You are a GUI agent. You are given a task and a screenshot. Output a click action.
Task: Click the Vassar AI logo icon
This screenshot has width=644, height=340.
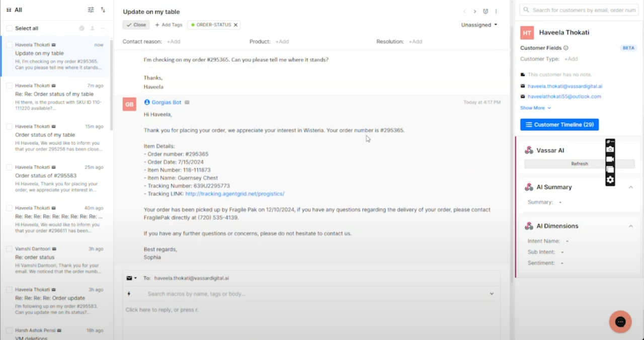(529, 150)
